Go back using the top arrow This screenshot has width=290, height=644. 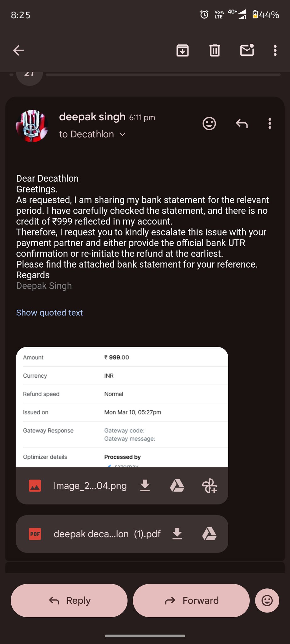(x=19, y=50)
